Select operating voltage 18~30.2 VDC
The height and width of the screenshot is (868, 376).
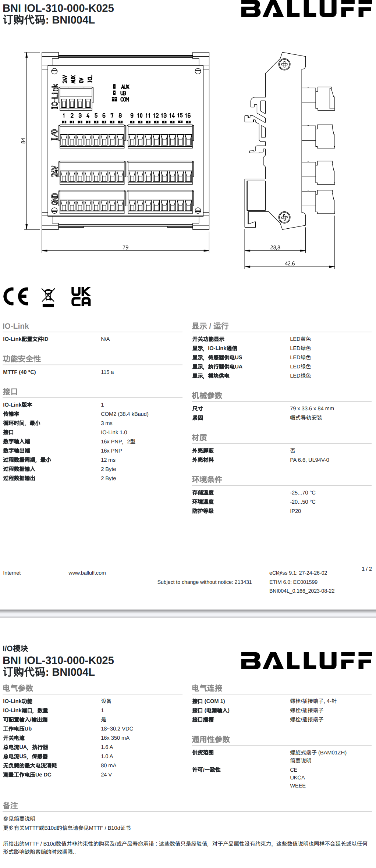pos(117,729)
